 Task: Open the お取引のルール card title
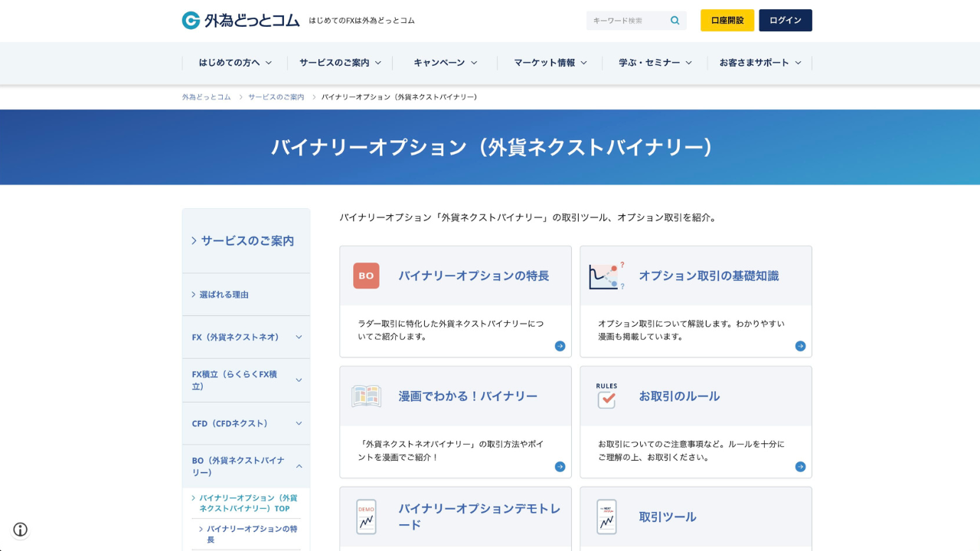(679, 396)
